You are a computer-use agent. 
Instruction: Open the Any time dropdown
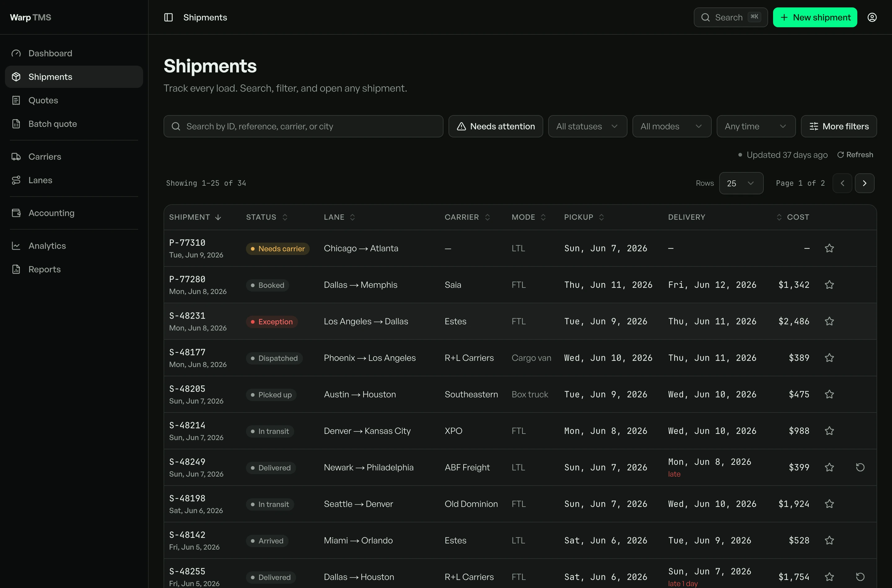(756, 126)
